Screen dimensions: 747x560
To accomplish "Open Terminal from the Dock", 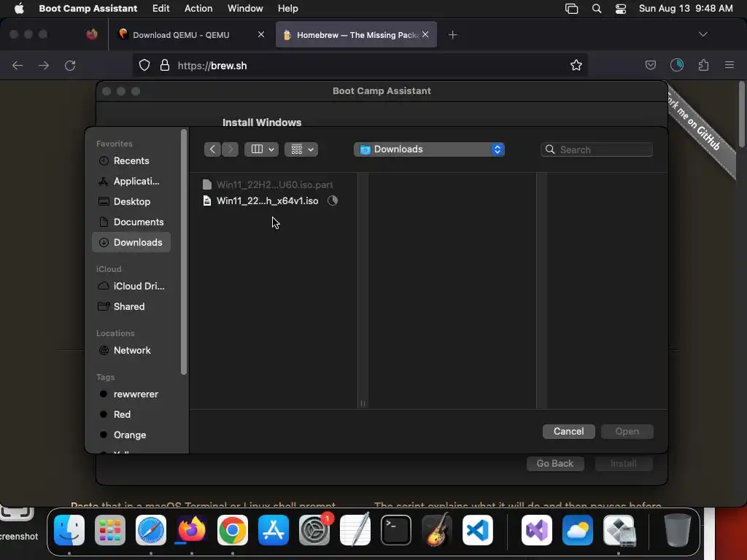I will pos(396,530).
